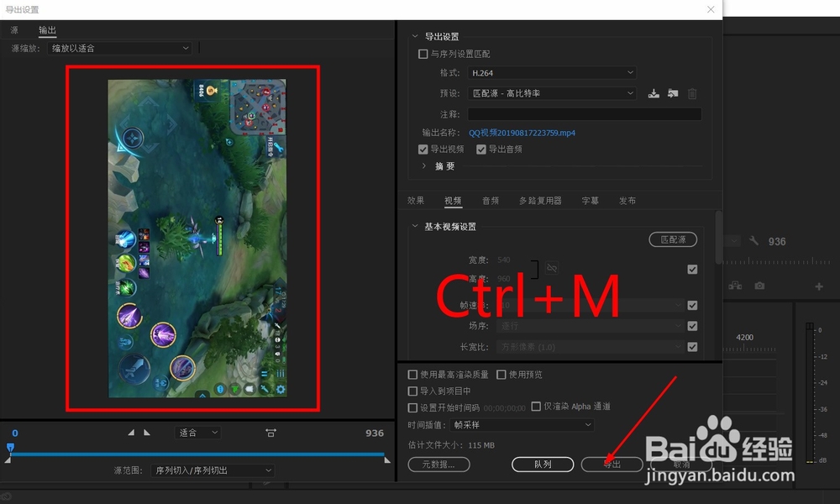Open the output file name link
Screen dimensions: 840x504
point(522,133)
